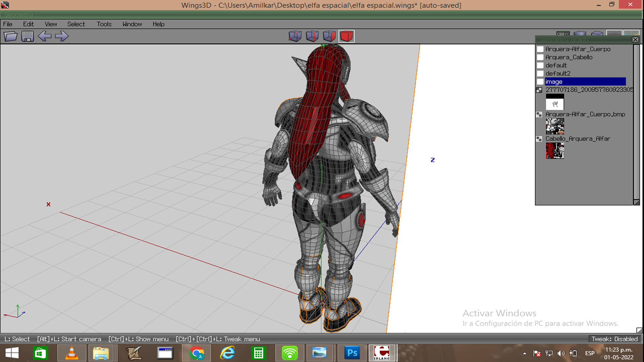The image size is (644, 362).
Task: Open the Windows Store taskbar icon
Action: click(41, 353)
